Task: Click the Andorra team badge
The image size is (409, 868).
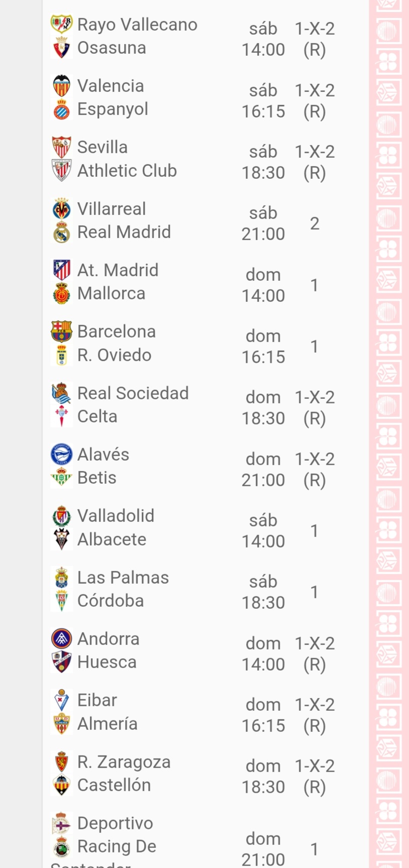Action: pos(62,639)
